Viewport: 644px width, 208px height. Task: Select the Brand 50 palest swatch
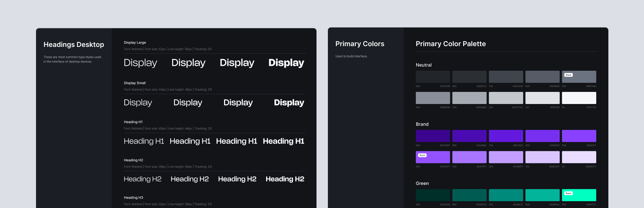pyautogui.click(x=579, y=157)
